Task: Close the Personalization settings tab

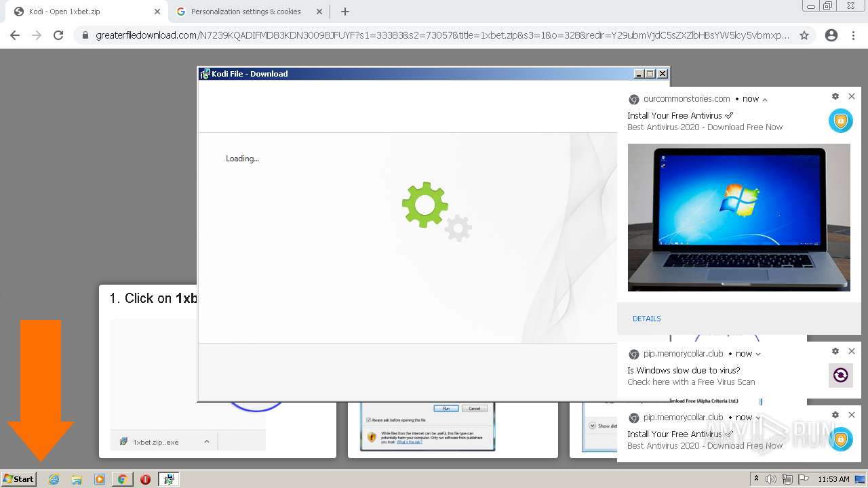Action: coord(319,12)
